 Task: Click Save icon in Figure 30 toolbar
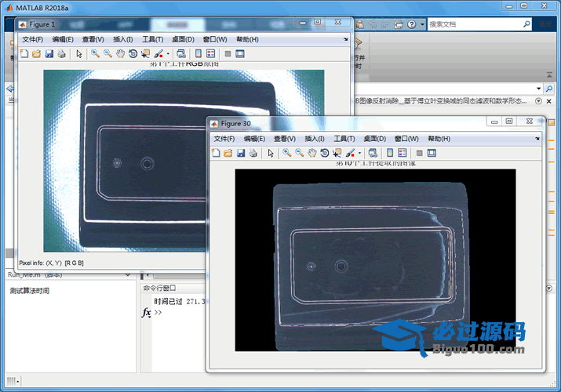pyautogui.click(x=241, y=153)
